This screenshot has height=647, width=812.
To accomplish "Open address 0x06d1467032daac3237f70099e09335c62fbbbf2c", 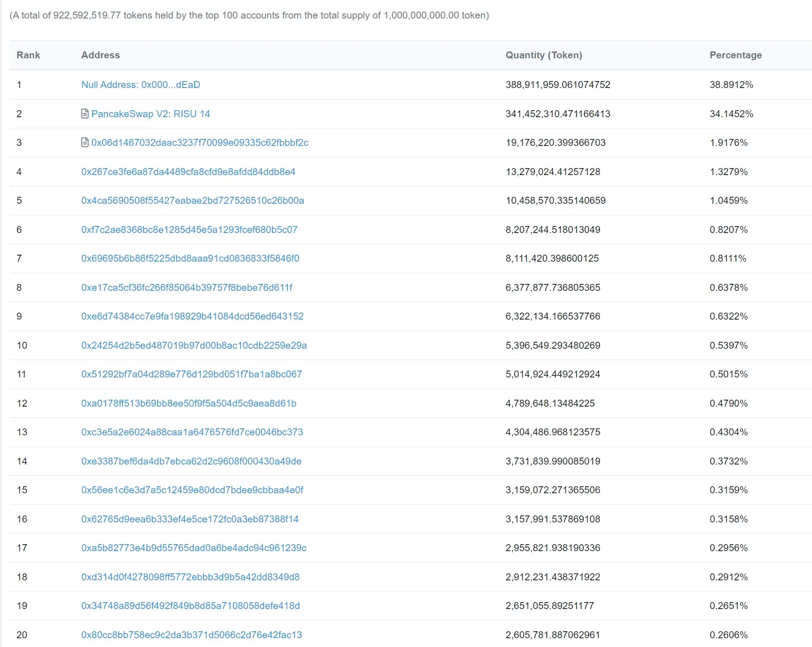I will pyautogui.click(x=200, y=143).
